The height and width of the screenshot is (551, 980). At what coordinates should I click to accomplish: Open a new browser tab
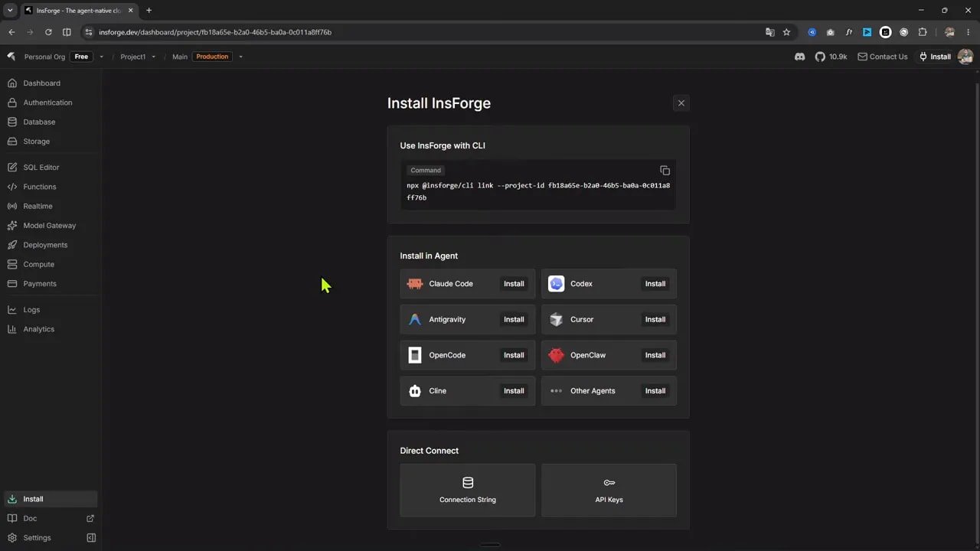(149, 11)
